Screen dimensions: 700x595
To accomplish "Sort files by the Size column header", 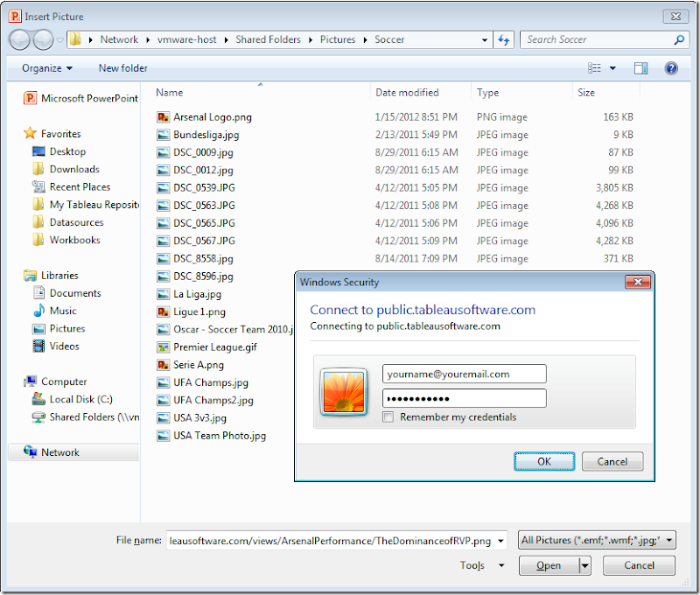I will click(586, 93).
